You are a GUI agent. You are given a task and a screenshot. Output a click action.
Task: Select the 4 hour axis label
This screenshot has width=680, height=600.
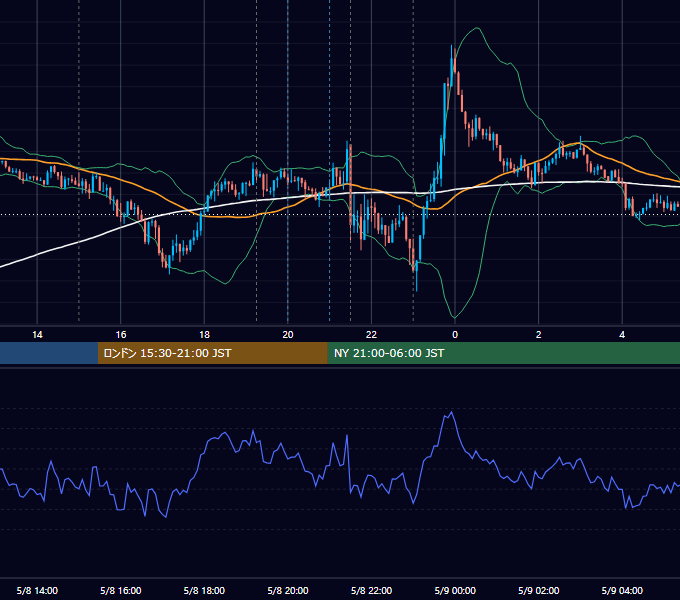coord(622,335)
